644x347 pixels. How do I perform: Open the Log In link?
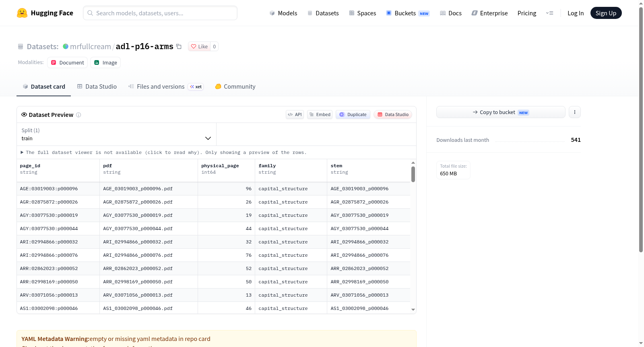click(576, 13)
